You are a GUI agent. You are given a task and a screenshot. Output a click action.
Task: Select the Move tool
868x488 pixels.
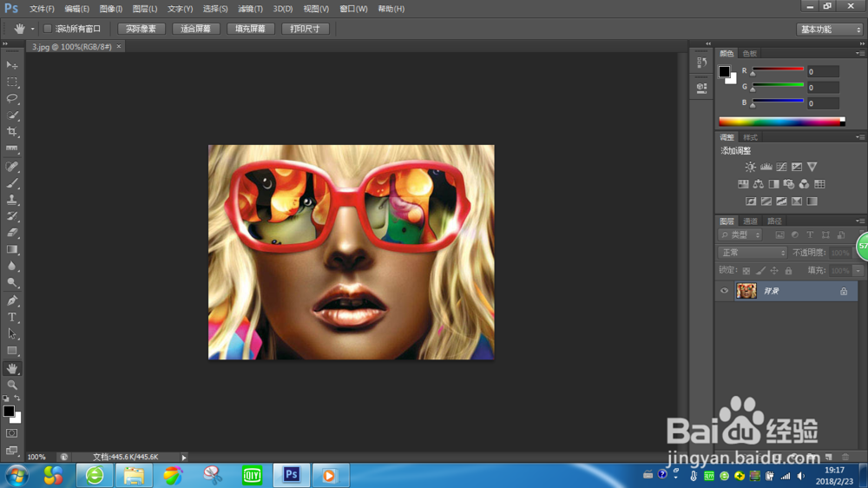(x=11, y=65)
